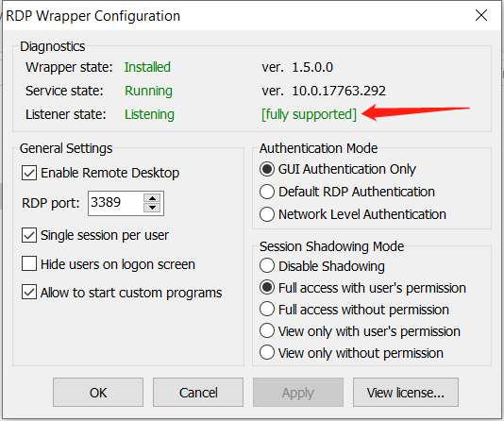Select View only without permission
The image size is (504, 421).
(267, 352)
